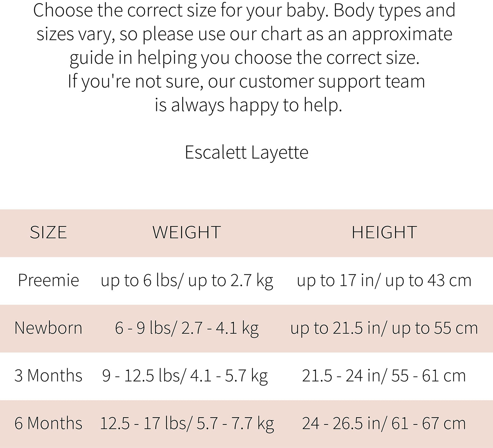The width and height of the screenshot is (493, 448).
Task: Click the Escalett Layette brand text
Action: (x=247, y=152)
